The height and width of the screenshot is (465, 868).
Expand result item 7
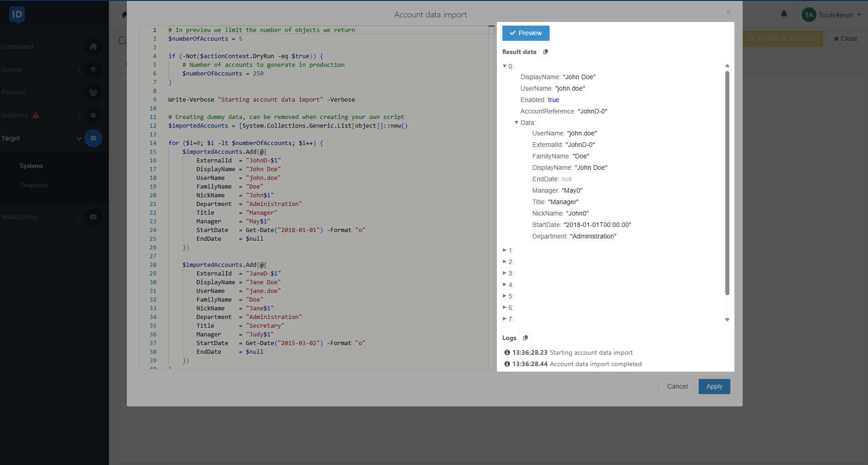click(505, 319)
